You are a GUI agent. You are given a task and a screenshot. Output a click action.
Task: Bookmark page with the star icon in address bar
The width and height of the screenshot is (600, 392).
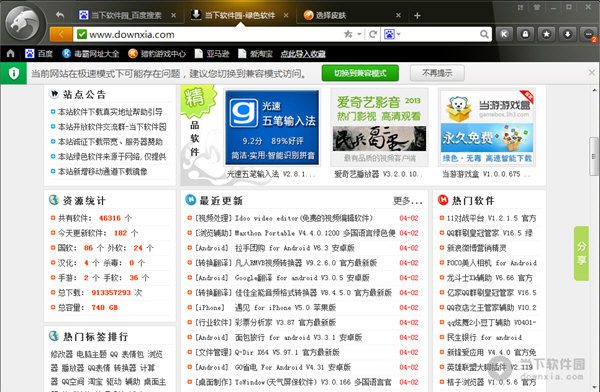tap(348, 34)
